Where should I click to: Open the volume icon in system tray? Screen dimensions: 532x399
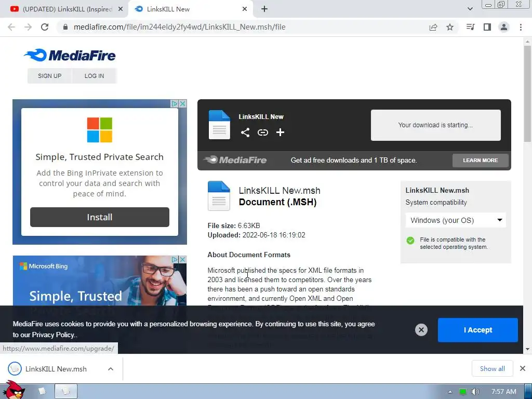tap(475, 392)
